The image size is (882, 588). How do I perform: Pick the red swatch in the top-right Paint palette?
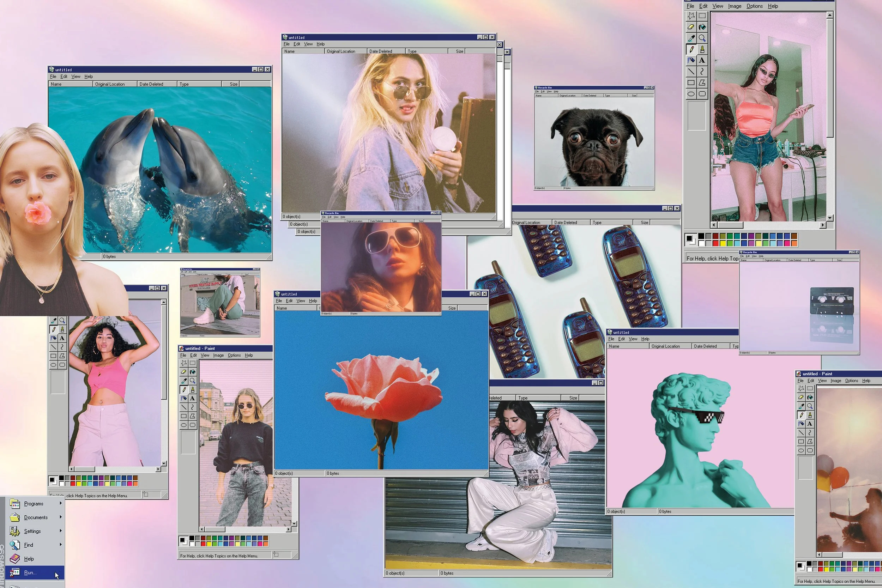click(715, 243)
